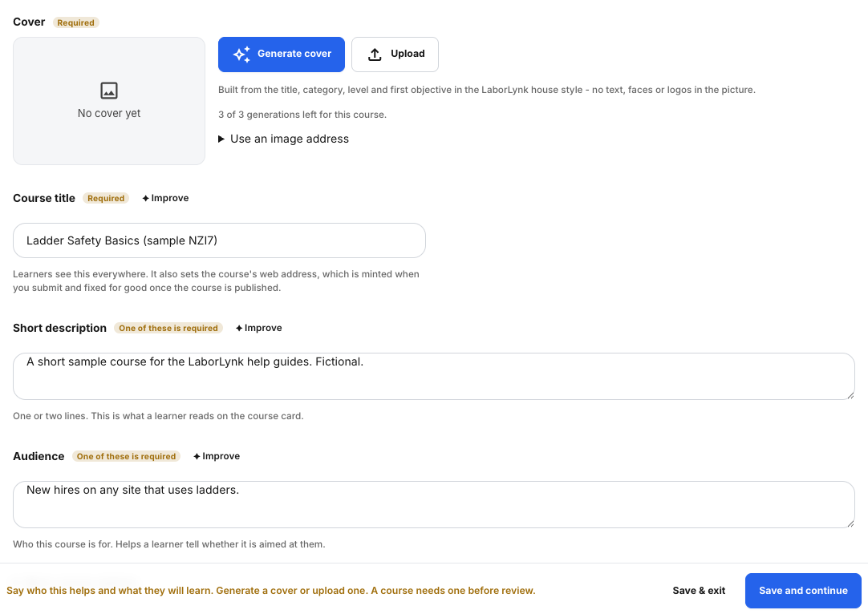
Task: Click the image placeholder icon in cover box
Action: pos(109,90)
